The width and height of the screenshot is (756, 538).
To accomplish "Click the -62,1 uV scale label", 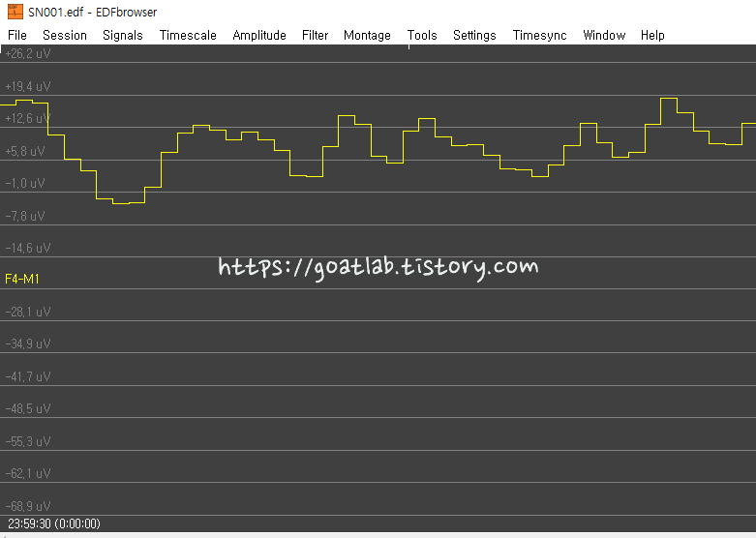I will click(27, 473).
